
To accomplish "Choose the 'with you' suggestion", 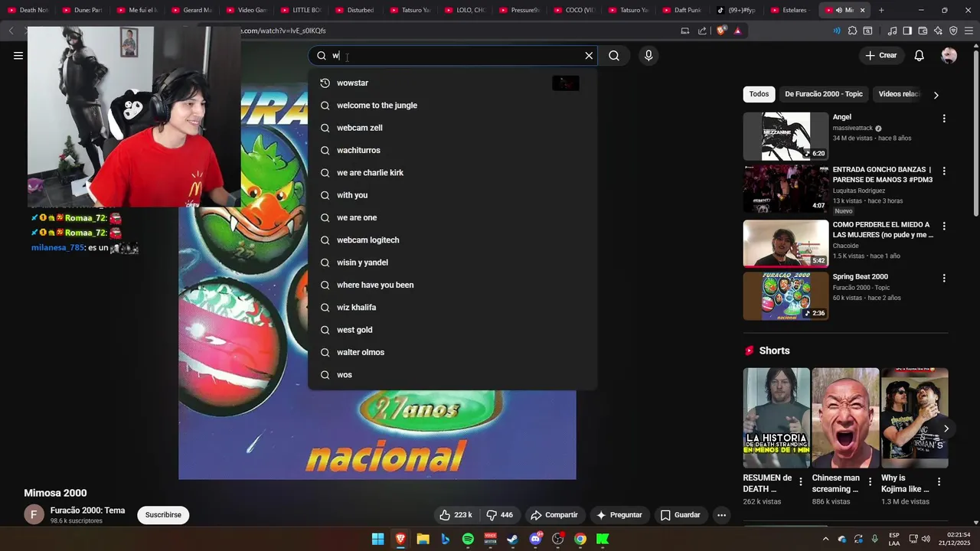I will (x=452, y=195).
